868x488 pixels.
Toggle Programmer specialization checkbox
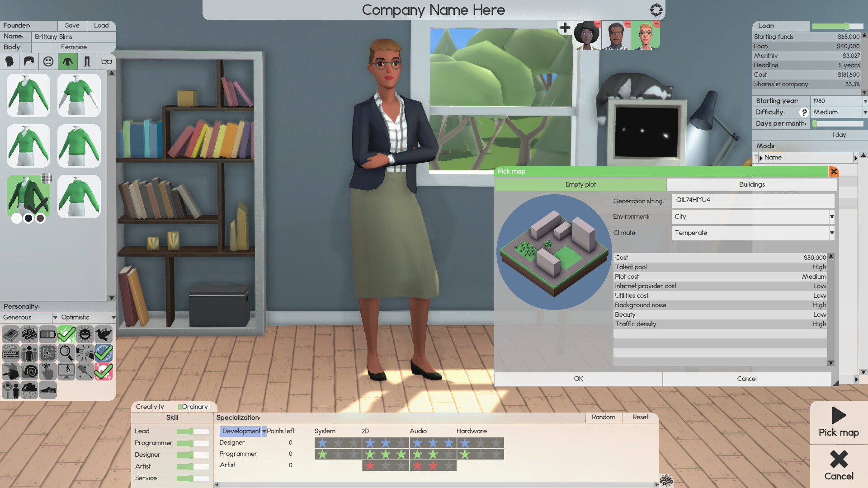coord(237,454)
